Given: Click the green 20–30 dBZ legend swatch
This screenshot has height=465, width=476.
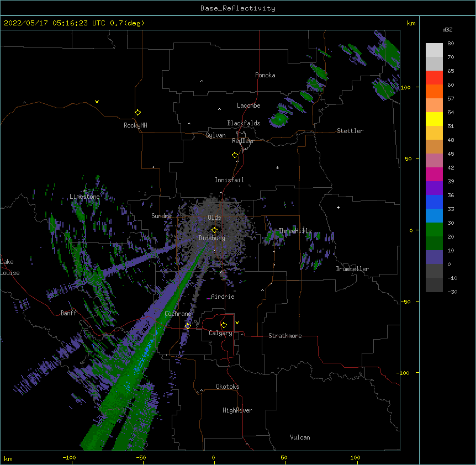Looking at the screenshot, I should [x=434, y=230].
